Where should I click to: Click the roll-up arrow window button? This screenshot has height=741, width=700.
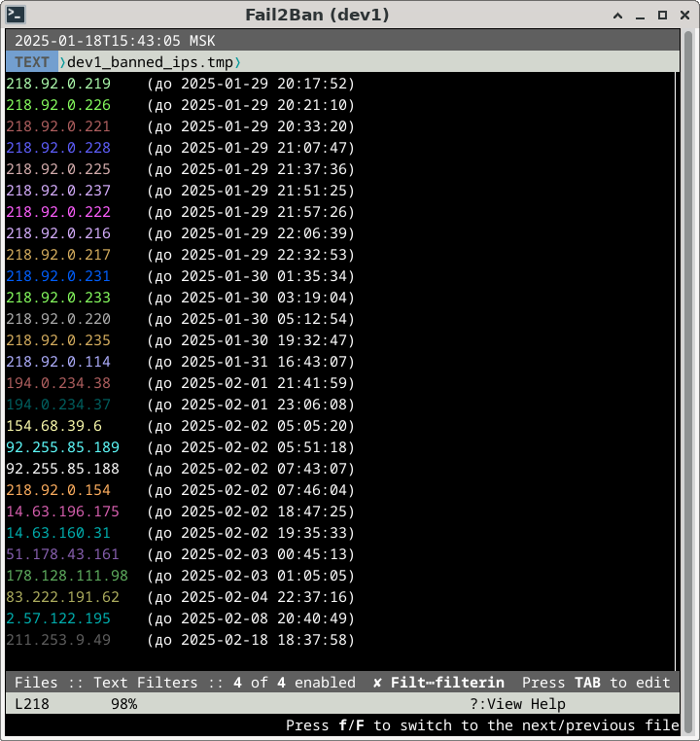617,16
